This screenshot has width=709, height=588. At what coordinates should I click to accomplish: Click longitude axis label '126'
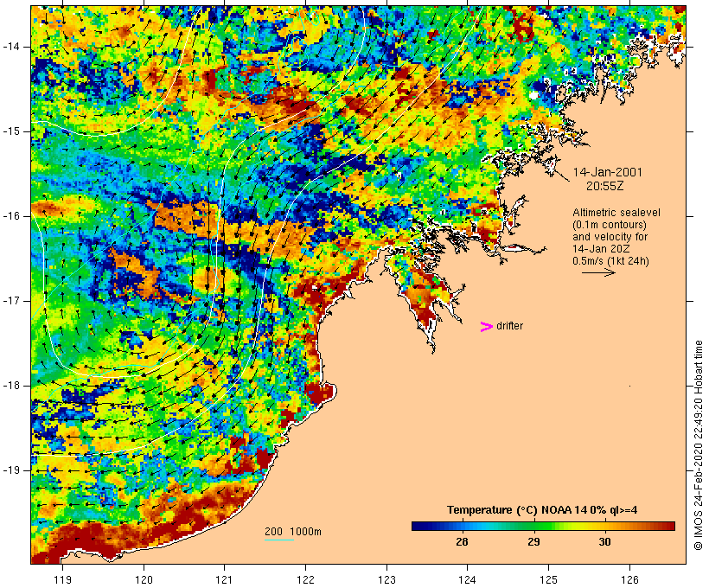click(629, 579)
